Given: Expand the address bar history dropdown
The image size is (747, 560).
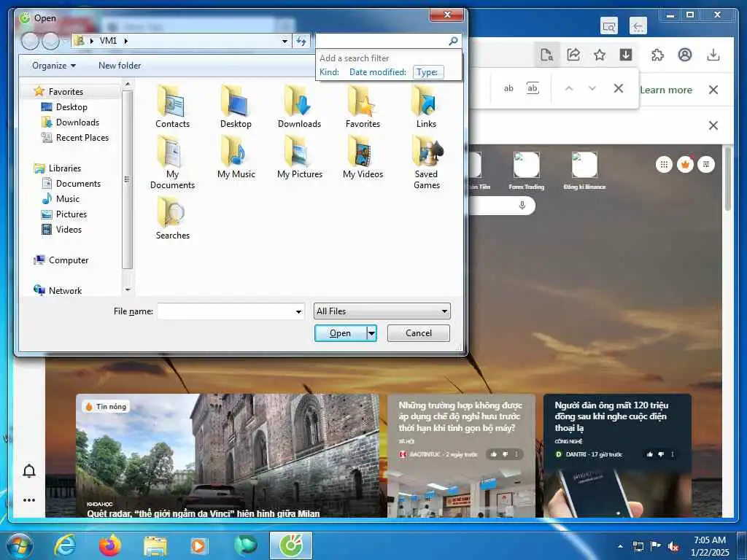Looking at the screenshot, I should pyautogui.click(x=285, y=41).
